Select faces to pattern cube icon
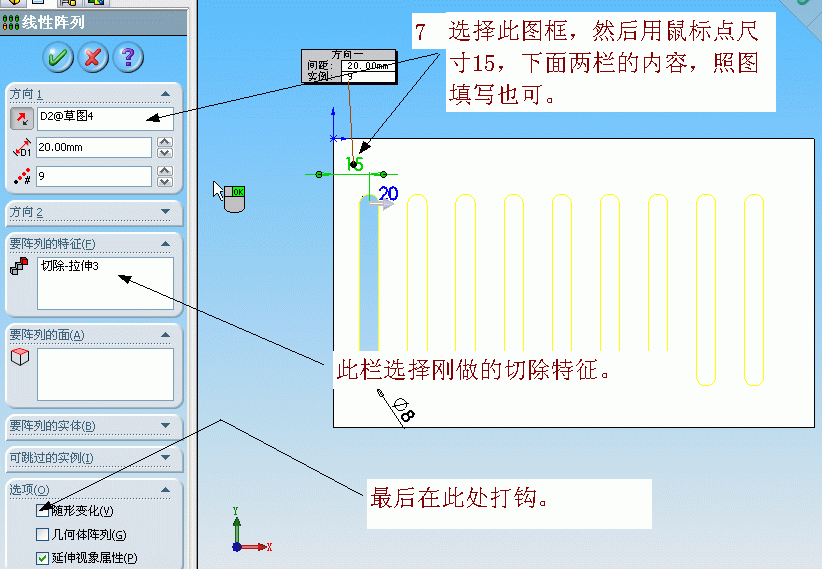This screenshot has width=822, height=569. (x=20, y=357)
